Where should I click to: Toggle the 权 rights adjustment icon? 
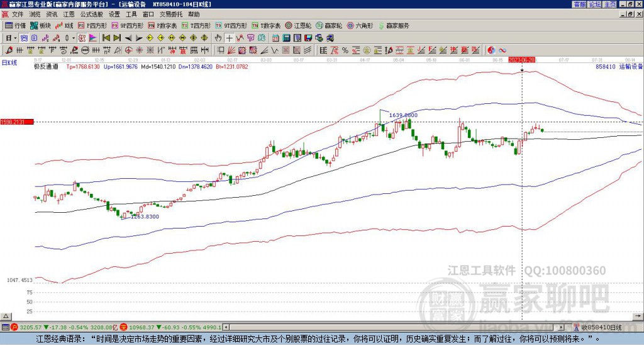point(82,38)
